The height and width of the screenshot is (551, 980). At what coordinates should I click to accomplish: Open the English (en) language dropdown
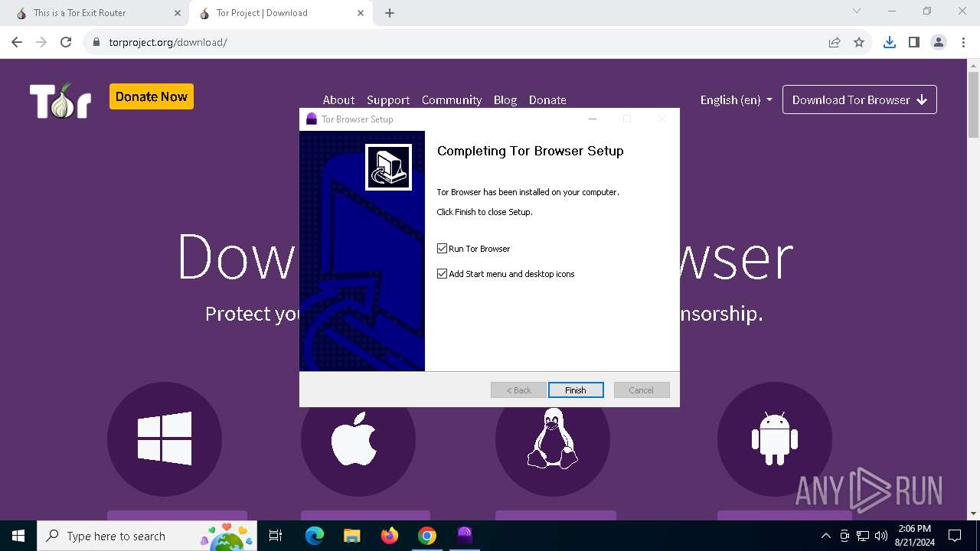(x=736, y=99)
